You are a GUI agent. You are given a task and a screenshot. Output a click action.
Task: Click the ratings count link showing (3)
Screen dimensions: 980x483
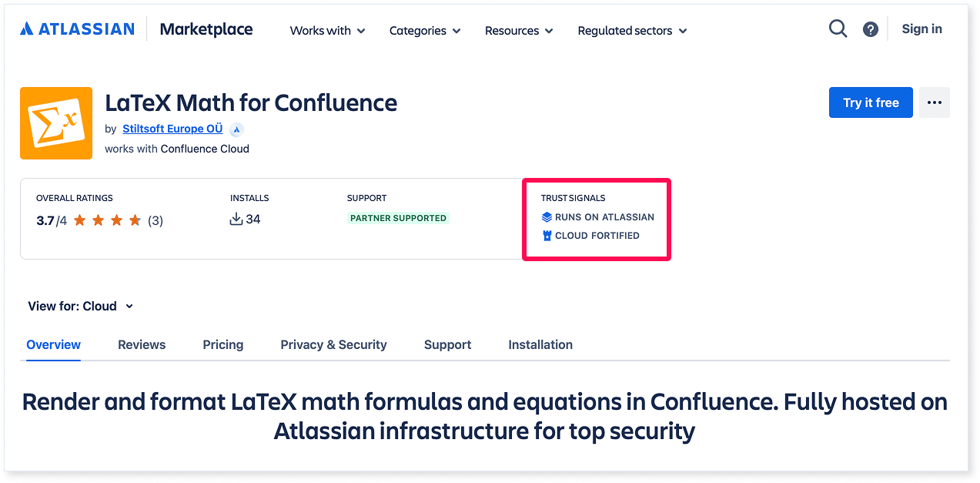156,220
